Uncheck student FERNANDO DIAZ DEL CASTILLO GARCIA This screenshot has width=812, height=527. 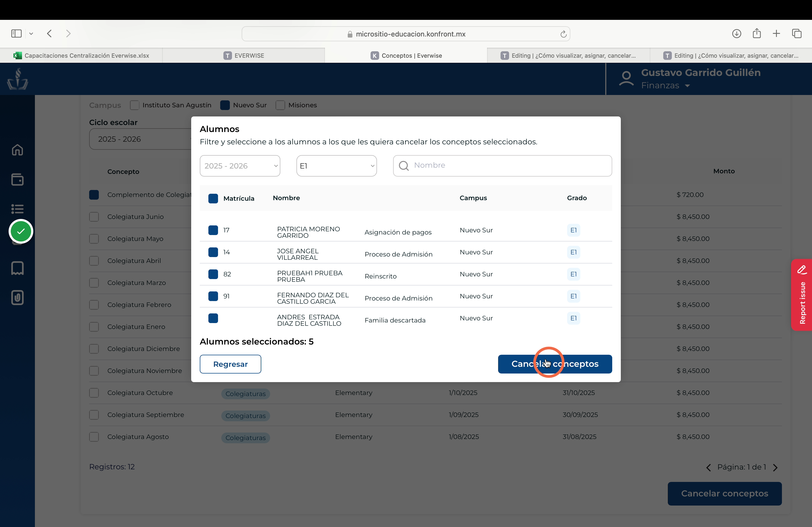pos(213,296)
